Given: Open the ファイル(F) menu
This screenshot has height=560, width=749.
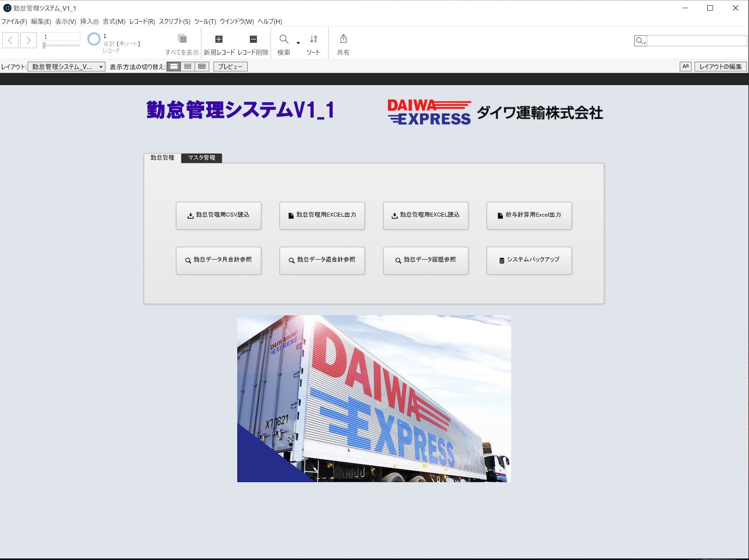Looking at the screenshot, I should (x=14, y=22).
